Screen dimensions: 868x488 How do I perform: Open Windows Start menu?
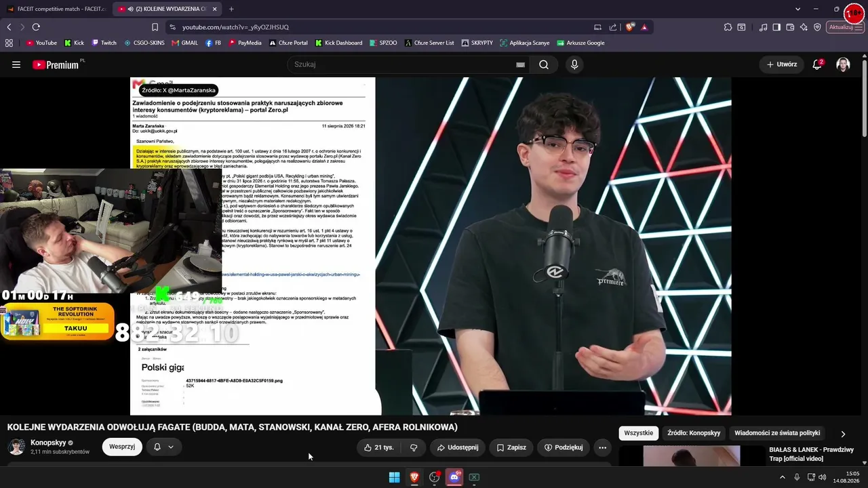pos(394,477)
